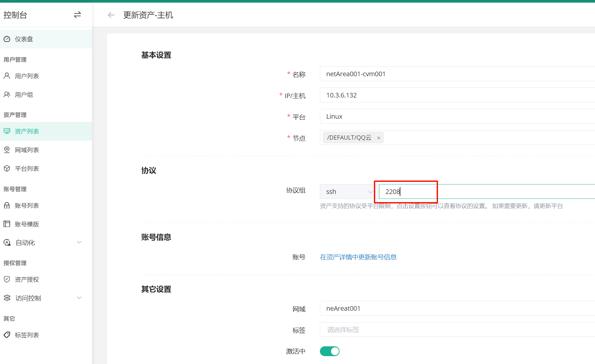Open 账号模版 menu item

(27, 224)
